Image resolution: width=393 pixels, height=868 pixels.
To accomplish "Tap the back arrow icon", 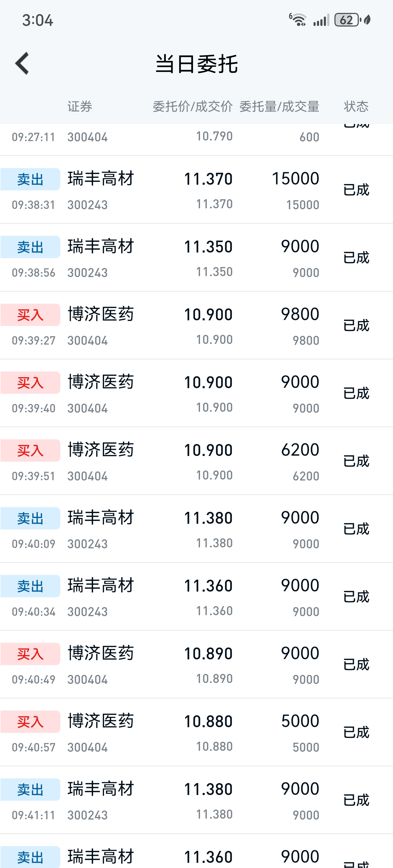I will coord(22,63).
